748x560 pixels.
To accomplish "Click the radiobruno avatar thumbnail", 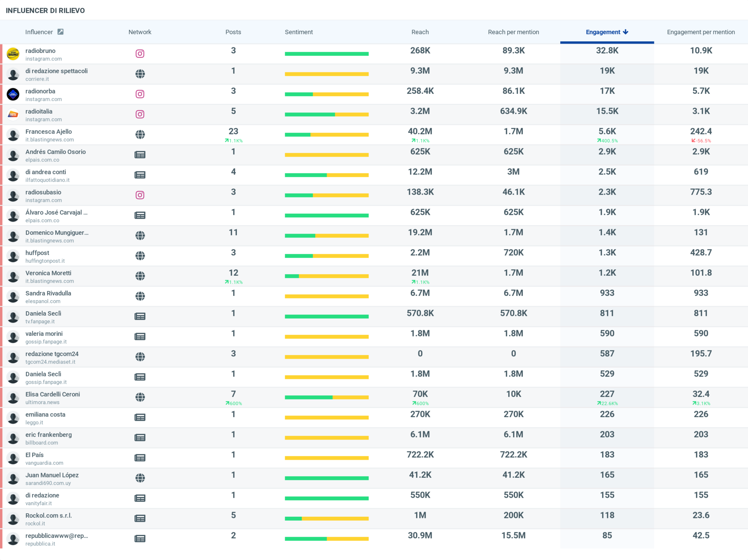I will (13, 54).
